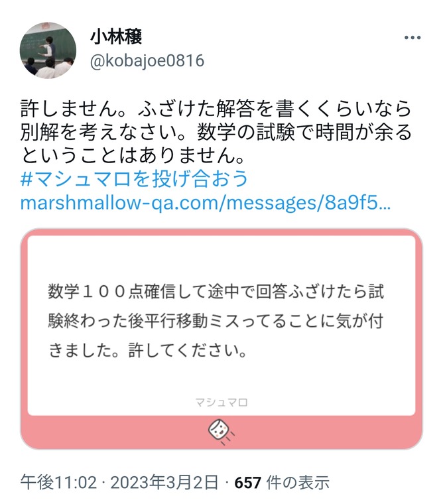Click the date 2023年3月2日

tap(164, 483)
